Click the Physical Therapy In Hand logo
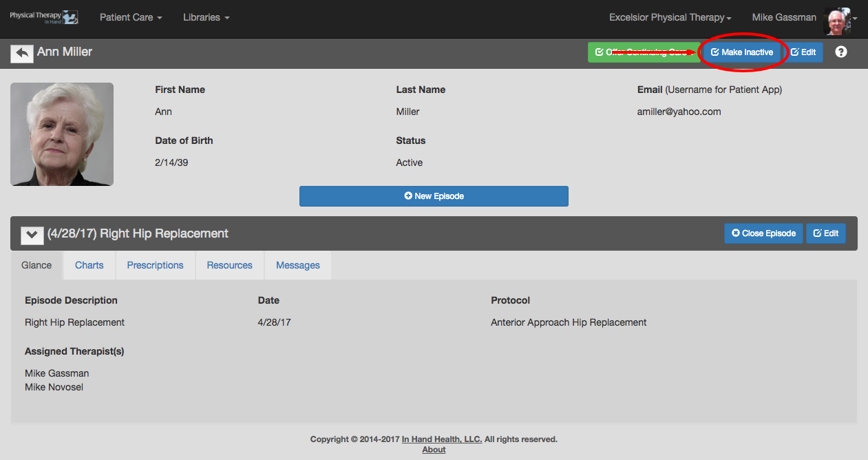This screenshot has height=460, width=868. pyautogui.click(x=44, y=17)
